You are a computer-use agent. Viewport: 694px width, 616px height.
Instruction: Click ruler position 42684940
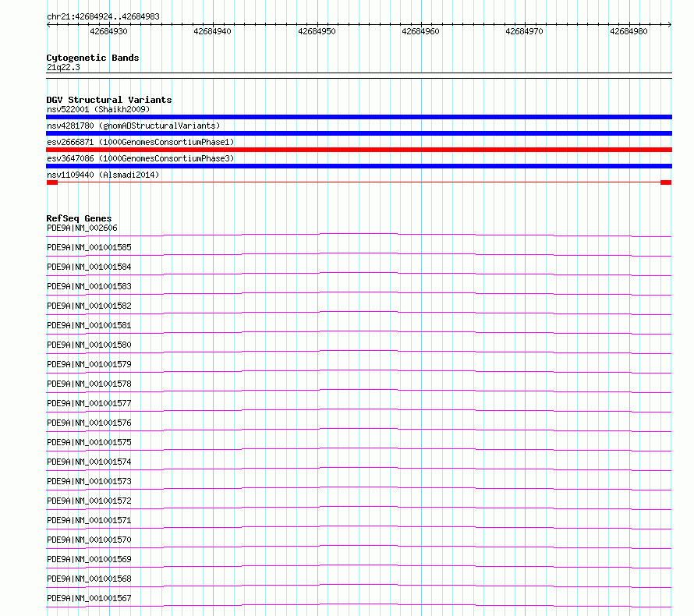click(x=212, y=31)
